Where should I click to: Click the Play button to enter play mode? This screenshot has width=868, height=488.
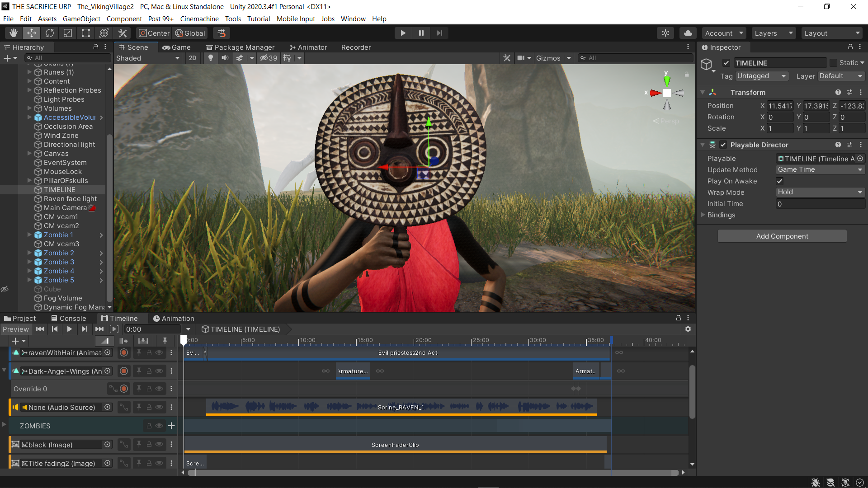tap(403, 33)
